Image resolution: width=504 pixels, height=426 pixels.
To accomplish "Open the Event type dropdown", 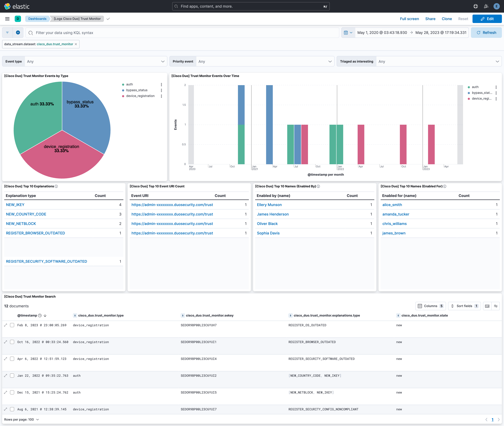I will (x=96, y=61).
